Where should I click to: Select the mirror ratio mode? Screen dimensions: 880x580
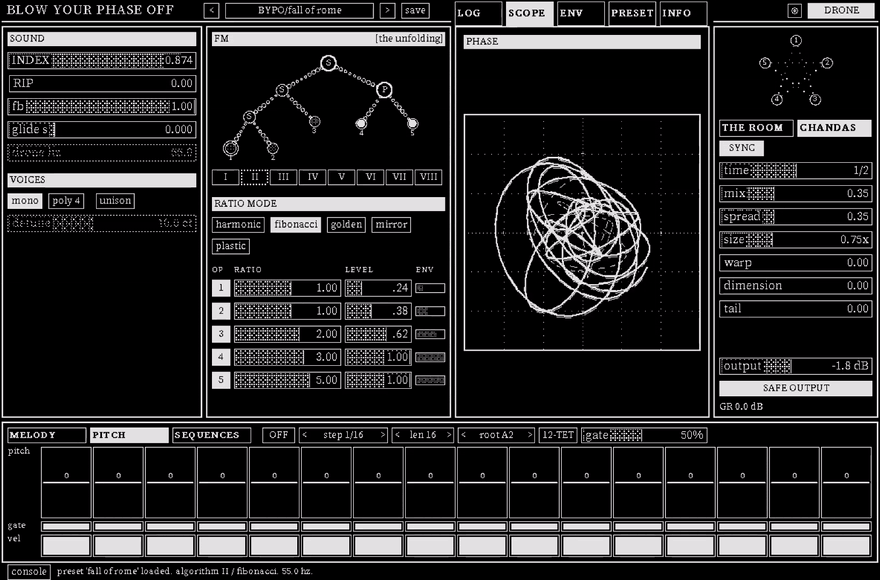pos(391,225)
